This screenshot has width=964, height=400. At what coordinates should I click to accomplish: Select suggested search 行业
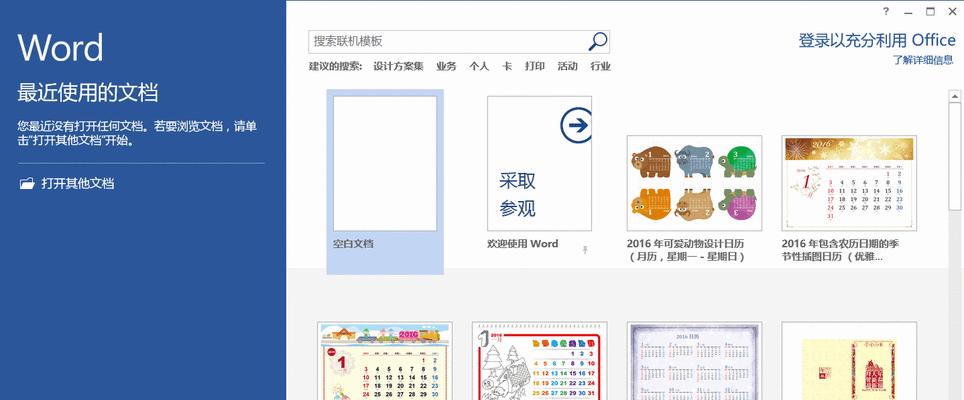(x=601, y=66)
